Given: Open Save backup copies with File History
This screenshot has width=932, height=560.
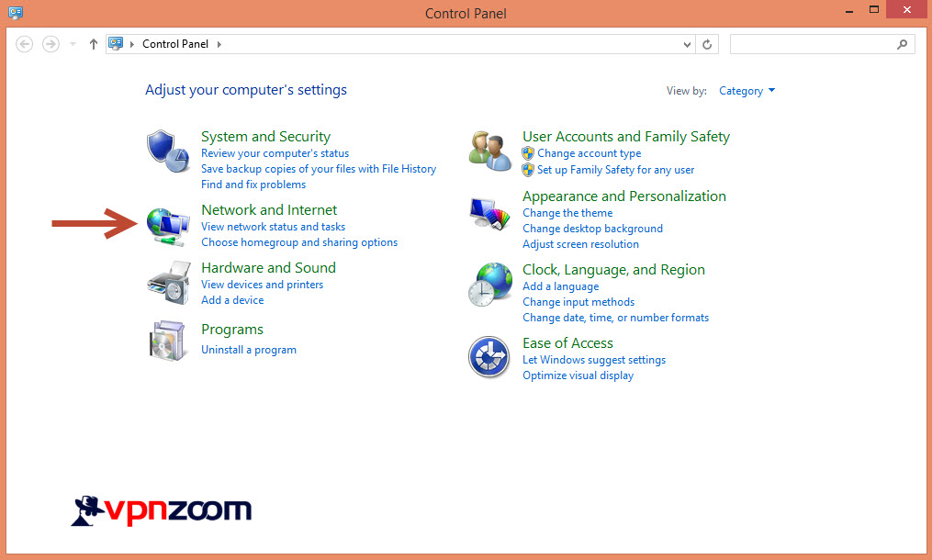Looking at the screenshot, I should point(319,169).
